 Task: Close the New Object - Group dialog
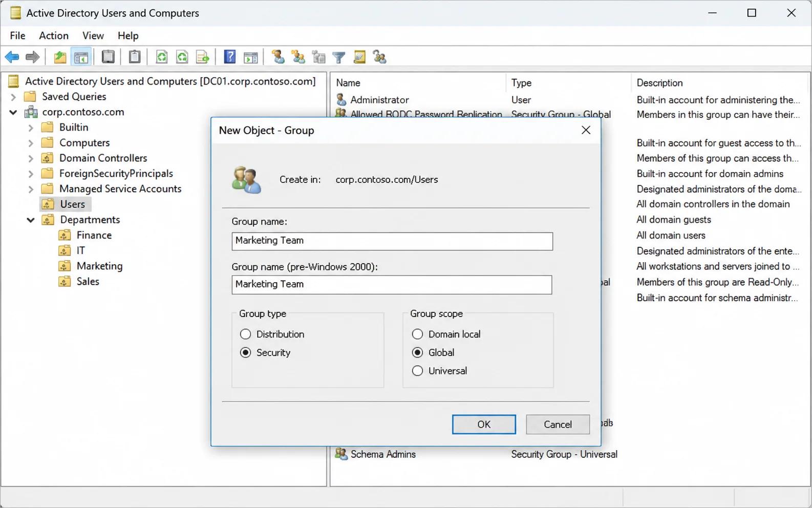[586, 131]
